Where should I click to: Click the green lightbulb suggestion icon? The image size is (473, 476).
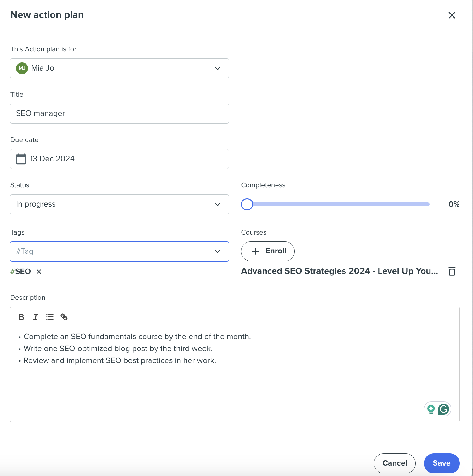pyautogui.click(x=431, y=409)
